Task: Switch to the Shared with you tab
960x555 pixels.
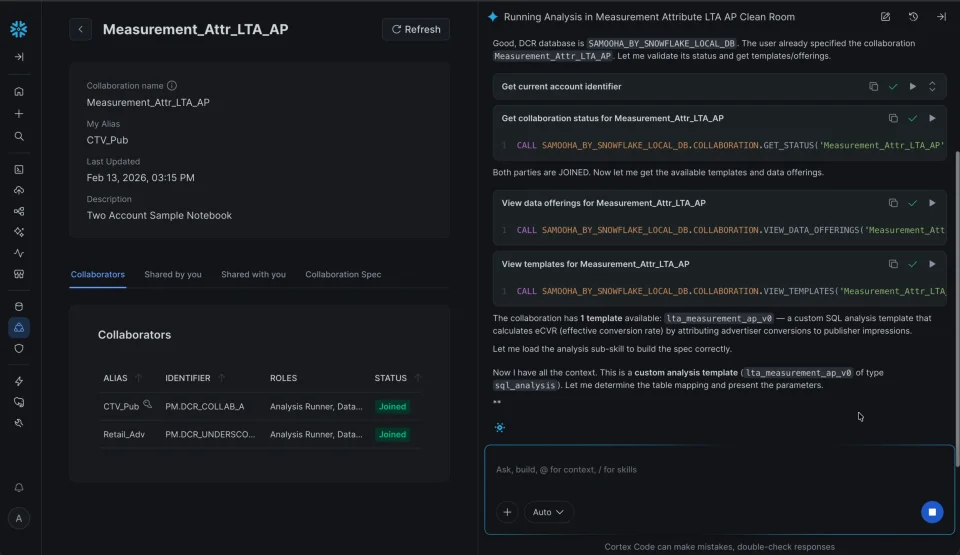Action: [253, 274]
